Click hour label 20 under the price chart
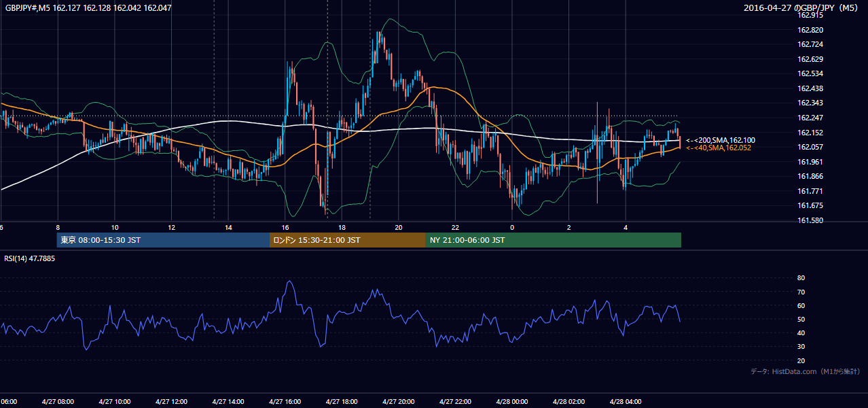 (399, 227)
